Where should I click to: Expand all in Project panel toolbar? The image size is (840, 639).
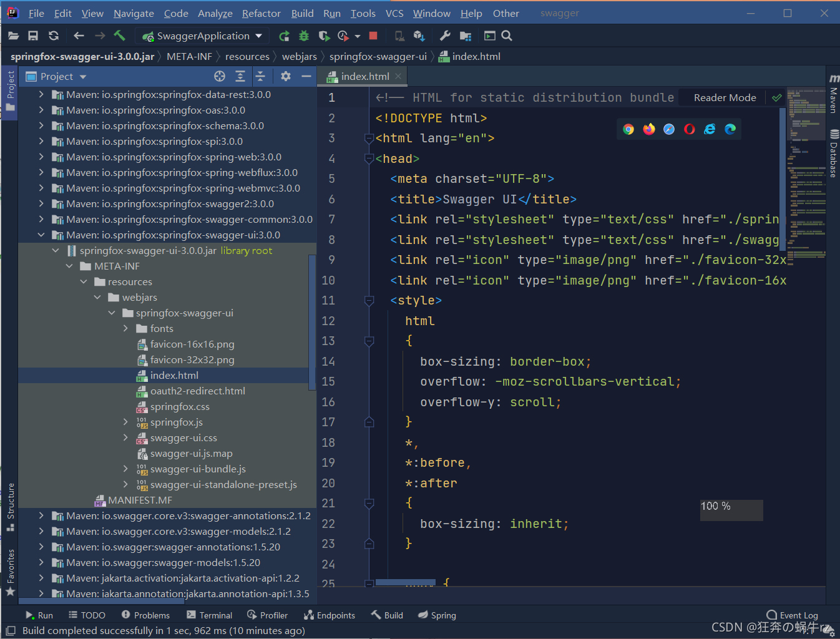(x=240, y=76)
